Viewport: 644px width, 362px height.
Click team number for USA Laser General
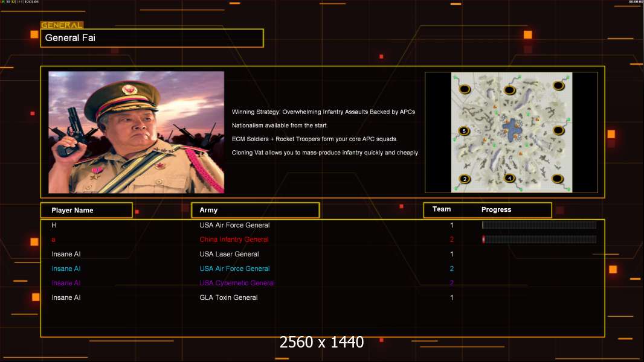[x=452, y=254]
